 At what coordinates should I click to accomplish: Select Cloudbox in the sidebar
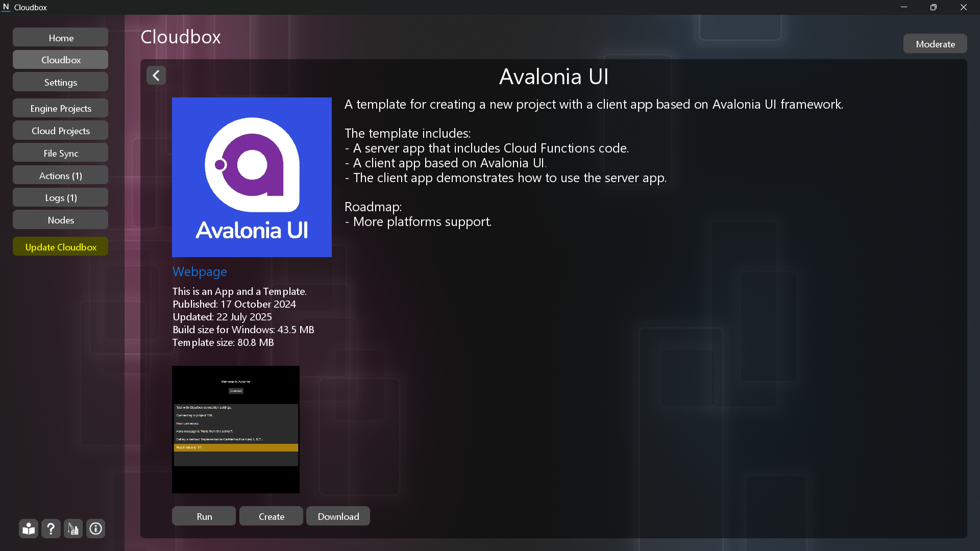pyautogui.click(x=61, y=60)
